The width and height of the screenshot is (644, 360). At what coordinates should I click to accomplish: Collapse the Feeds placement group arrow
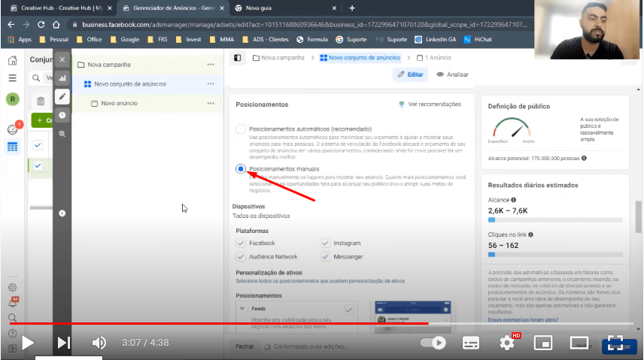pyautogui.click(x=242, y=309)
